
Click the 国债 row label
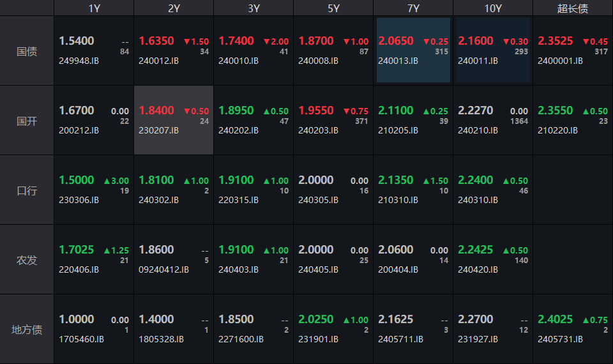27,52
